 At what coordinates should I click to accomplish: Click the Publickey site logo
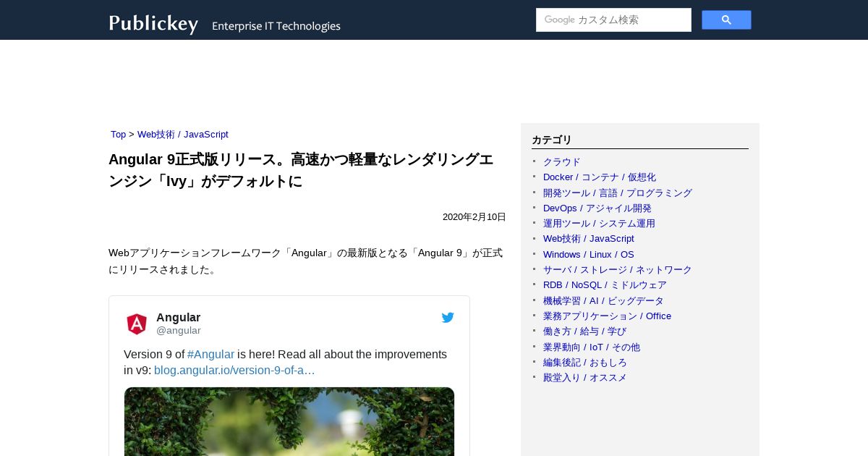click(x=153, y=23)
